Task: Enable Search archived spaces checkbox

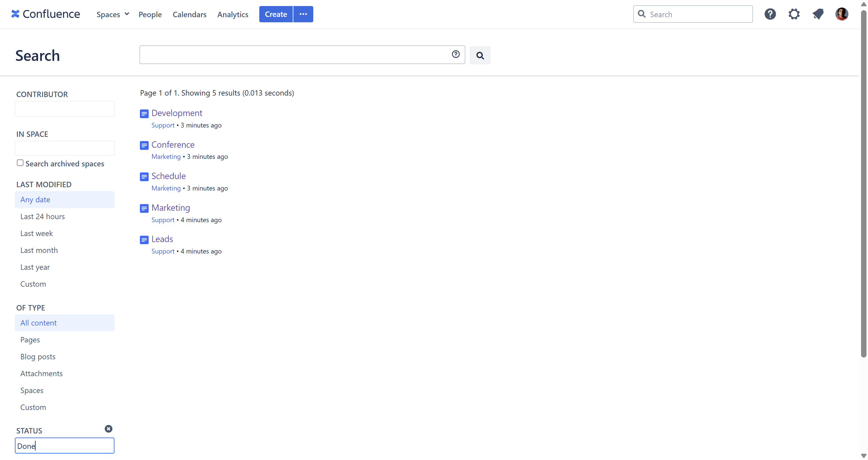Action: [x=20, y=163]
